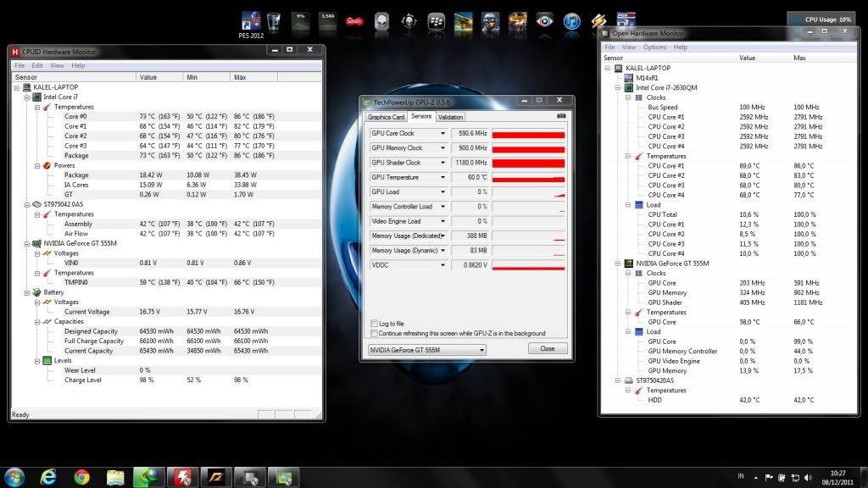This screenshot has height=488, width=868.
Task: Collapse the Battery node in CPUID monitor
Action: pos(26,292)
